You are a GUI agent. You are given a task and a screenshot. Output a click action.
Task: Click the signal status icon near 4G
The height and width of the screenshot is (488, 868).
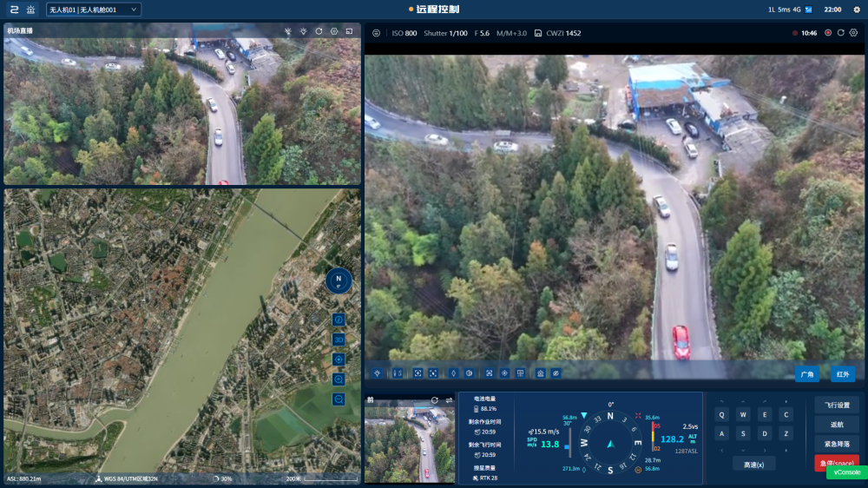click(808, 10)
